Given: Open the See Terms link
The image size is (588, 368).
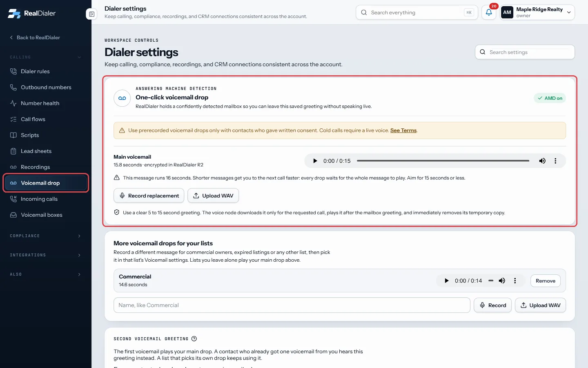Looking at the screenshot, I should pos(403,130).
